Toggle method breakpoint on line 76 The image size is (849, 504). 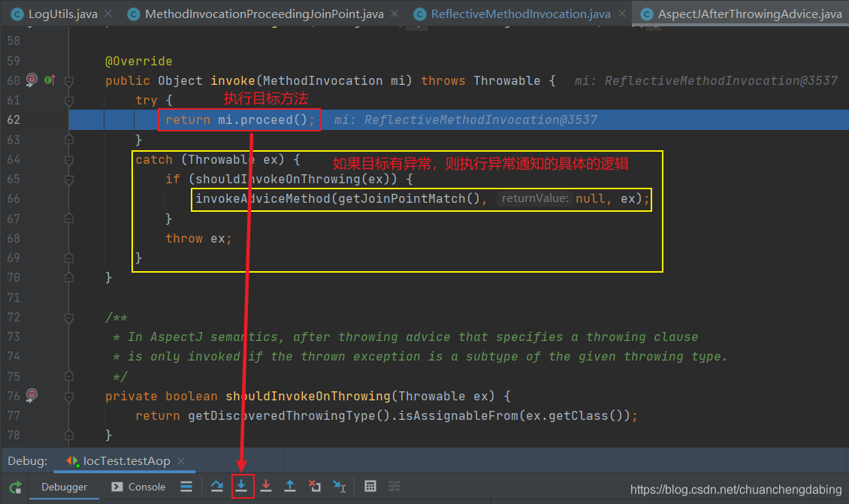pos(32,395)
